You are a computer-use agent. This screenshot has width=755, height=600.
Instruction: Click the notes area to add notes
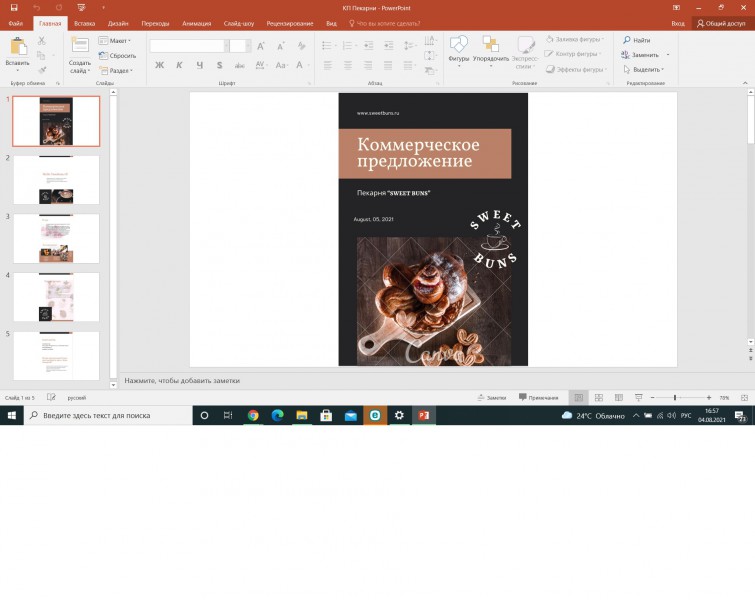coord(431,380)
